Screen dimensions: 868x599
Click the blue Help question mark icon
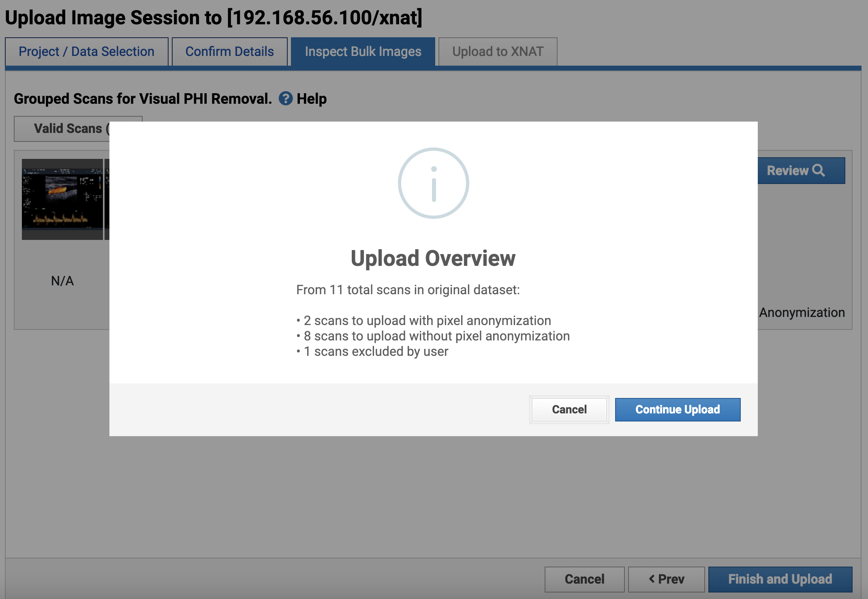point(285,98)
